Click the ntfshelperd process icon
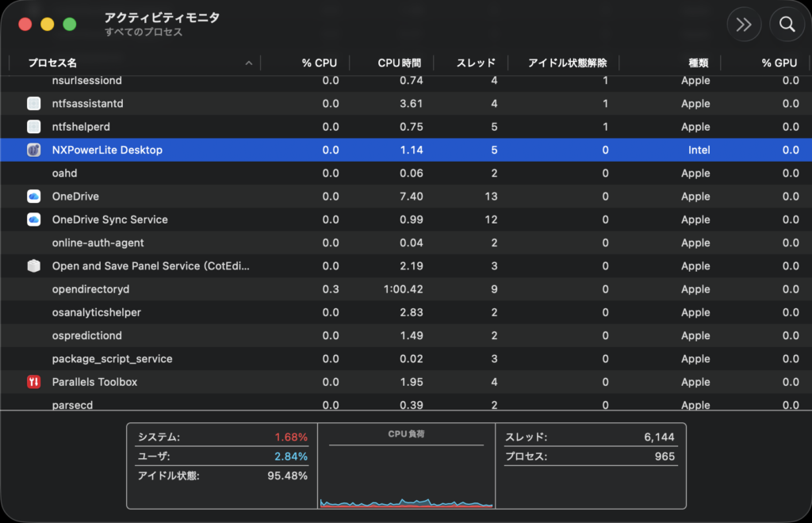 [x=33, y=127]
